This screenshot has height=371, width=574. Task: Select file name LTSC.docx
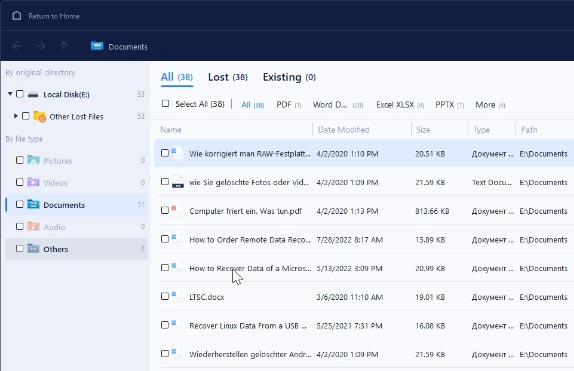pyautogui.click(x=206, y=297)
